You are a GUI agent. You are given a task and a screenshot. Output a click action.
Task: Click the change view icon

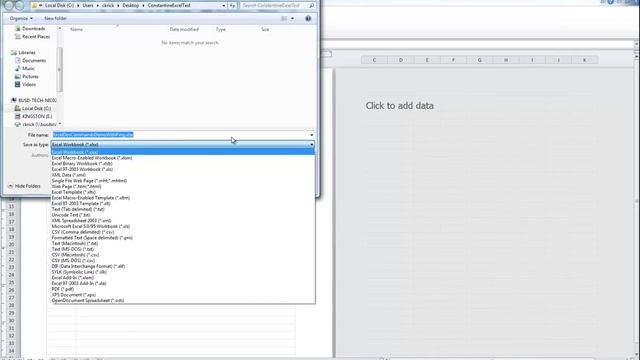(x=284, y=18)
